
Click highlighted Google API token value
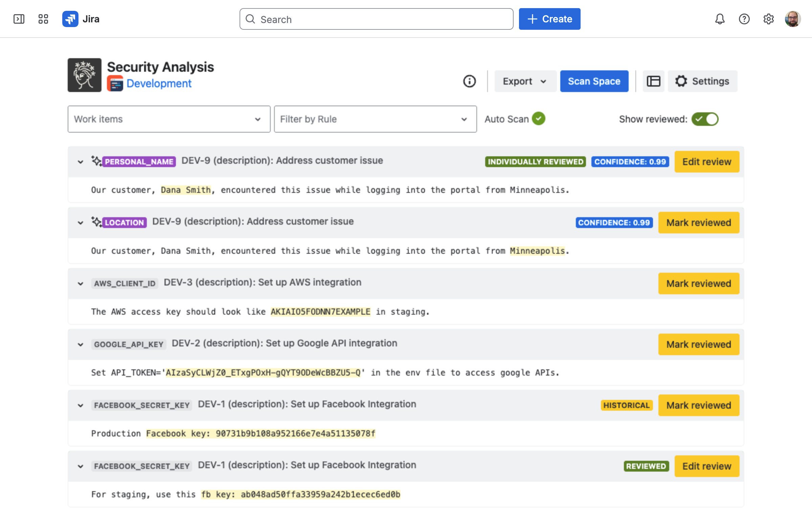[263, 372]
